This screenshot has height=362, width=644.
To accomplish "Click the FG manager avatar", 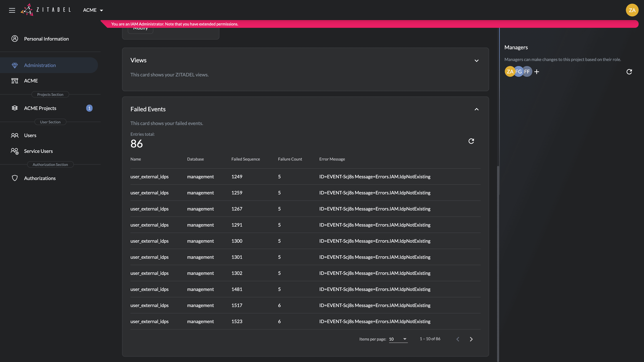I will pos(519,72).
